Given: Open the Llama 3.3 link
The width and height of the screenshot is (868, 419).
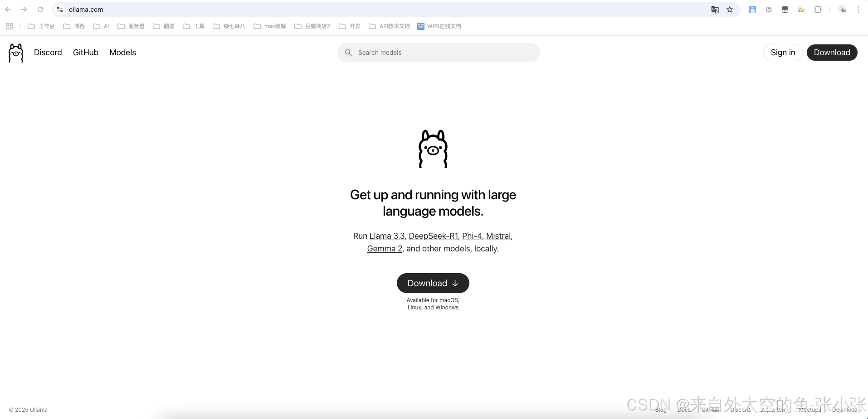Looking at the screenshot, I should 387,236.
